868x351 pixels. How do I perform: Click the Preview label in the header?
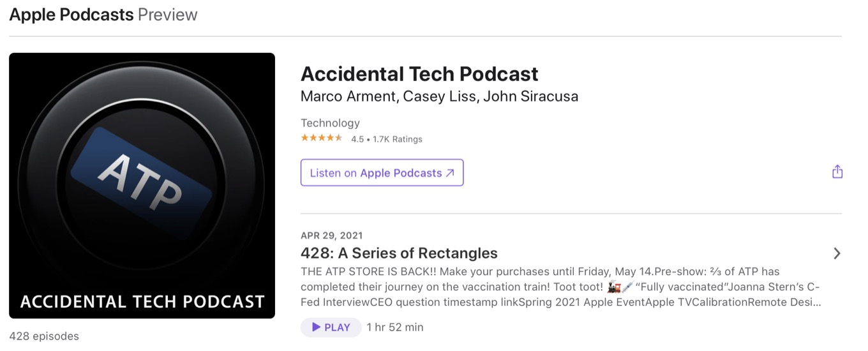[168, 15]
